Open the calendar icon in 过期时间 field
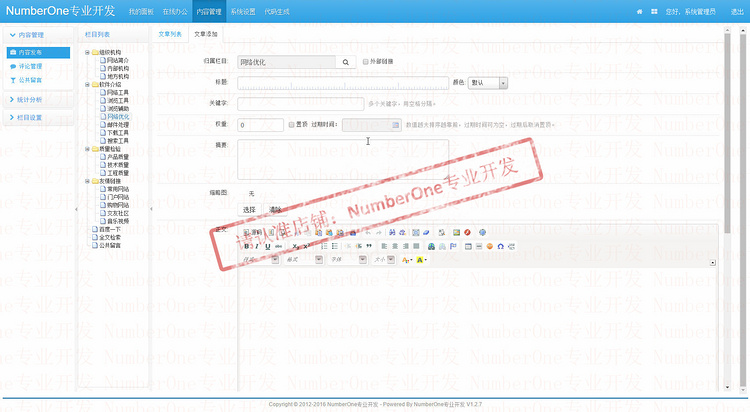 (396, 125)
